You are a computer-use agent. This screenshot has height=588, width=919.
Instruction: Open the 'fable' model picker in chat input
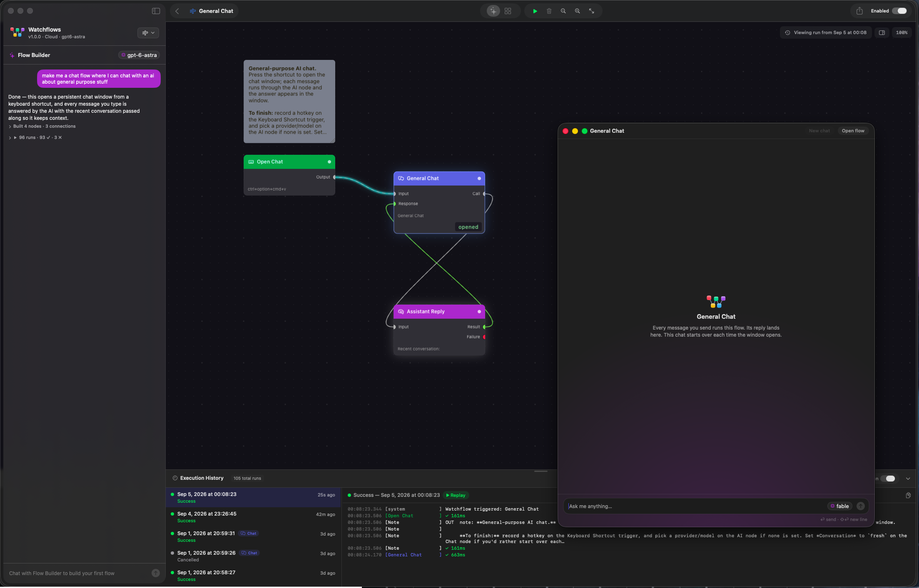(x=839, y=506)
